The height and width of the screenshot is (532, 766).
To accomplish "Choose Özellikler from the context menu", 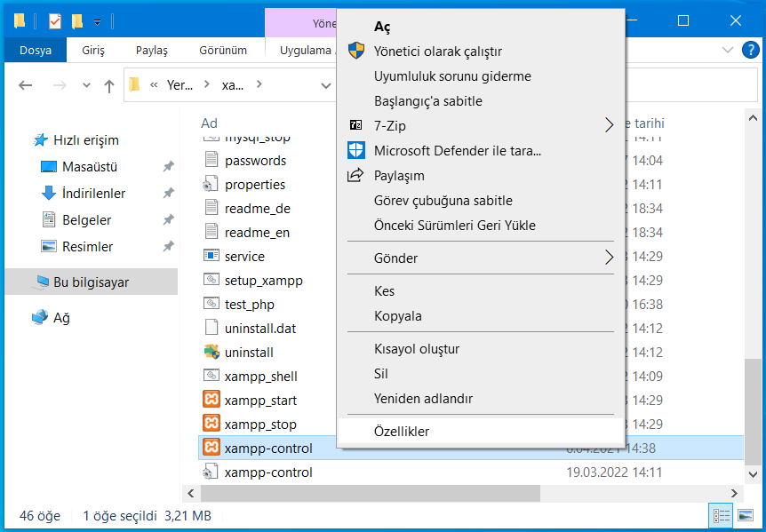I will tap(481, 431).
